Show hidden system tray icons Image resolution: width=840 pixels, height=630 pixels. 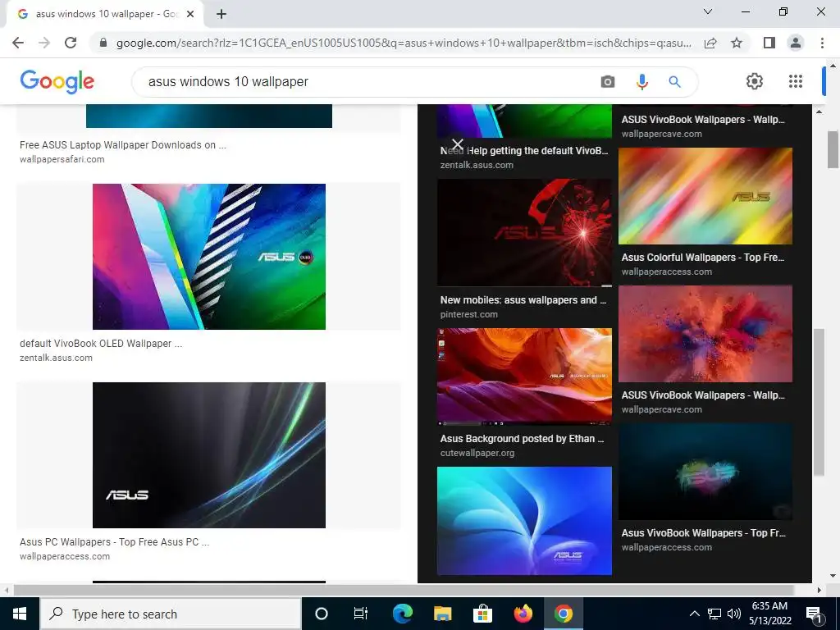click(x=694, y=614)
